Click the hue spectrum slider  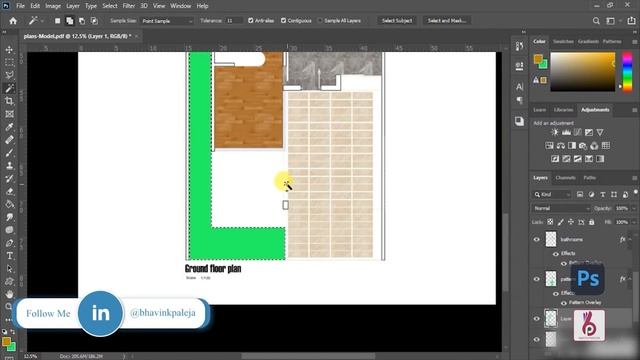click(627, 72)
